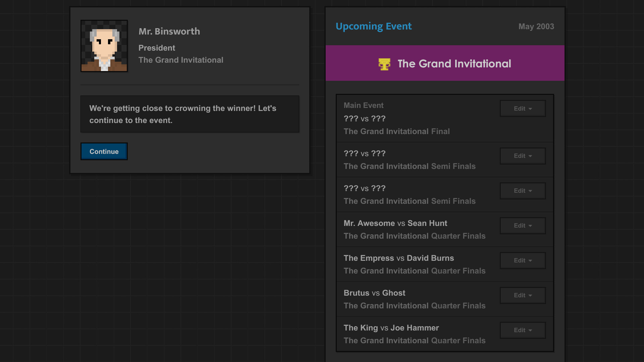The width and height of the screenshot is (644, 362).
Task: Click the May 2003 date label
Action: [537, 26]
